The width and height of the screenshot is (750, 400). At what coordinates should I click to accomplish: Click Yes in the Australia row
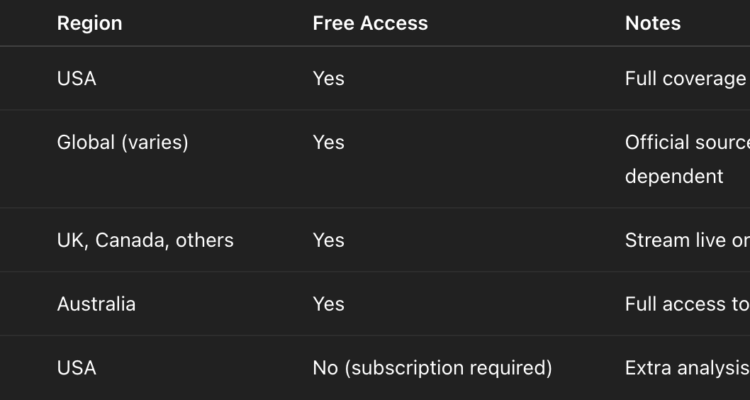click(x=328, y=304)
